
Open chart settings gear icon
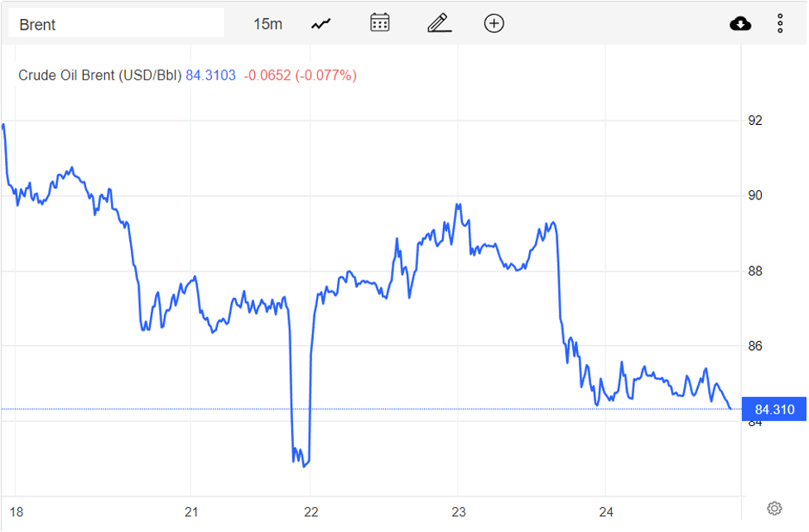774,508
